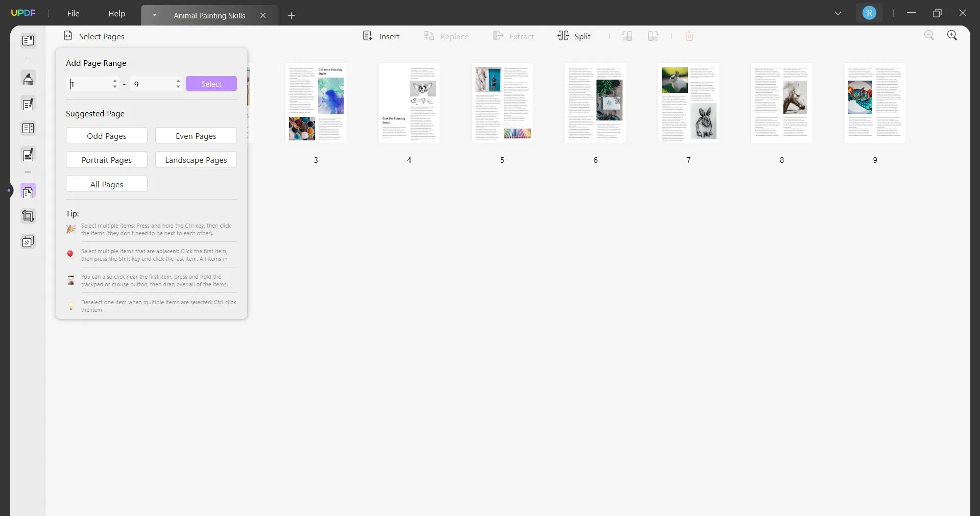
Task: Select page 4 thumbnail
Action: [409, 103]
